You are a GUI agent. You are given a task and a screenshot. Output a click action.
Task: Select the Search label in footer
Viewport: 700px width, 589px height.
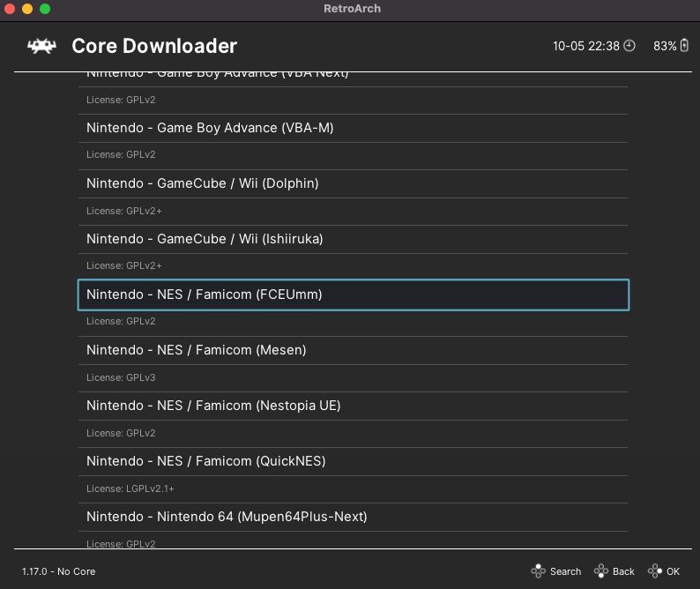[565, 571]
